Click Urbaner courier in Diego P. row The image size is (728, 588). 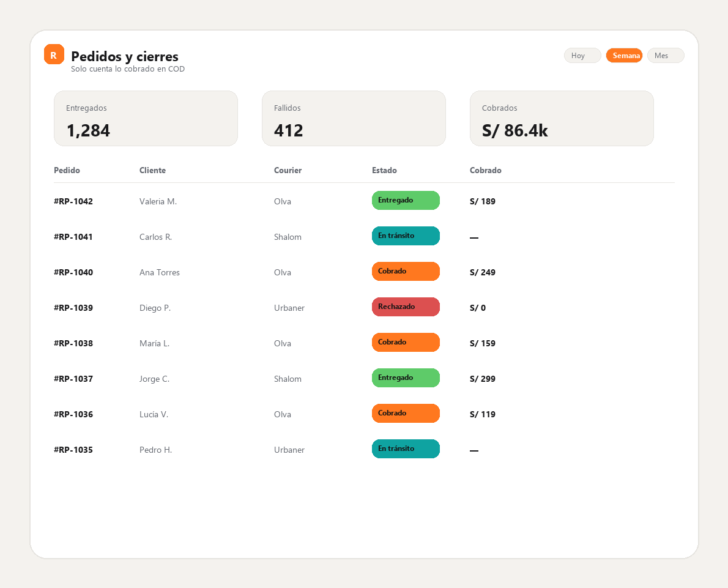point(289,308)
